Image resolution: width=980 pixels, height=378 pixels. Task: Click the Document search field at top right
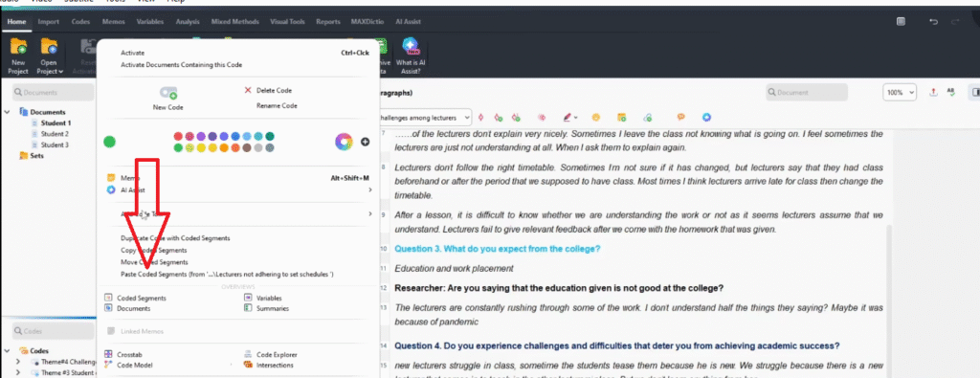click(807, 93)
